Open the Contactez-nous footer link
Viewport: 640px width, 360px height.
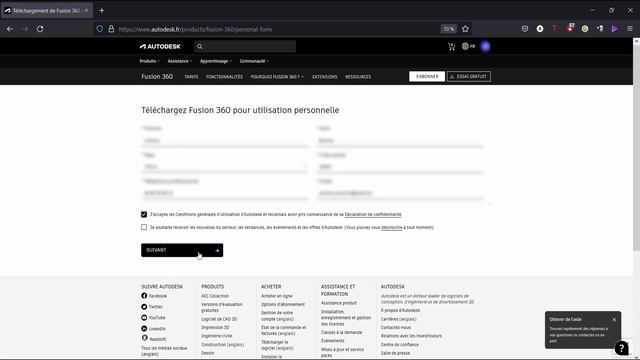point(396,327)
